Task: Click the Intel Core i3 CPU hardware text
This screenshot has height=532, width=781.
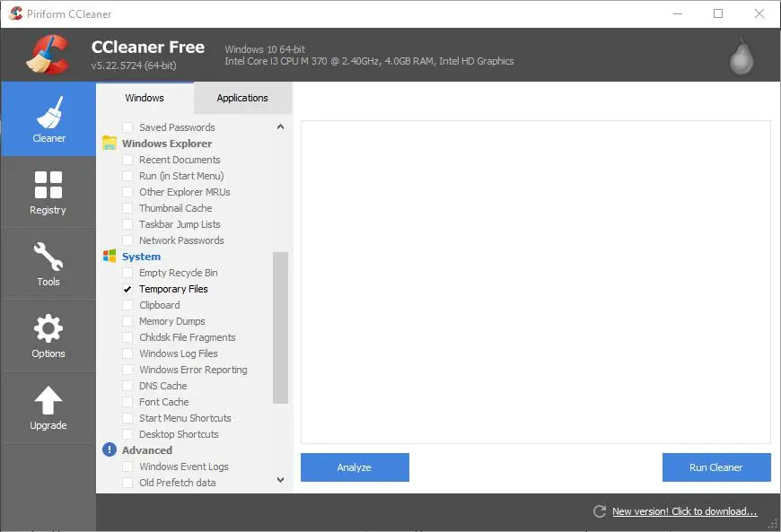Action: click(369, 61)
